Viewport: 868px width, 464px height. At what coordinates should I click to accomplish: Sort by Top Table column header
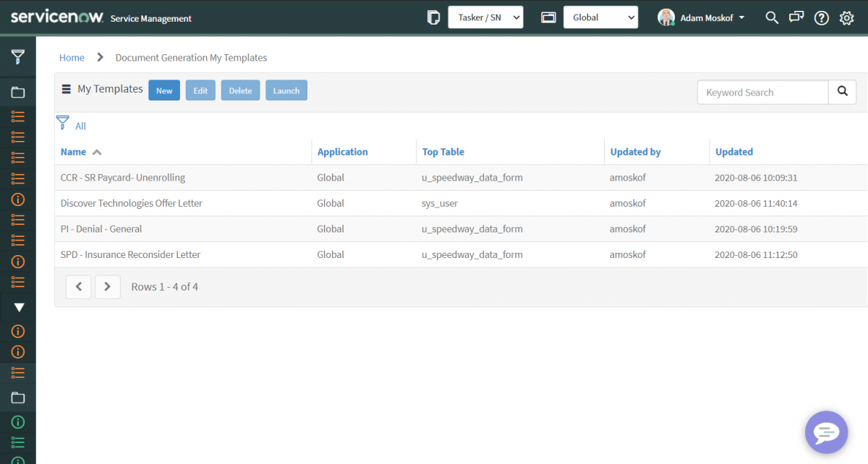443,152
